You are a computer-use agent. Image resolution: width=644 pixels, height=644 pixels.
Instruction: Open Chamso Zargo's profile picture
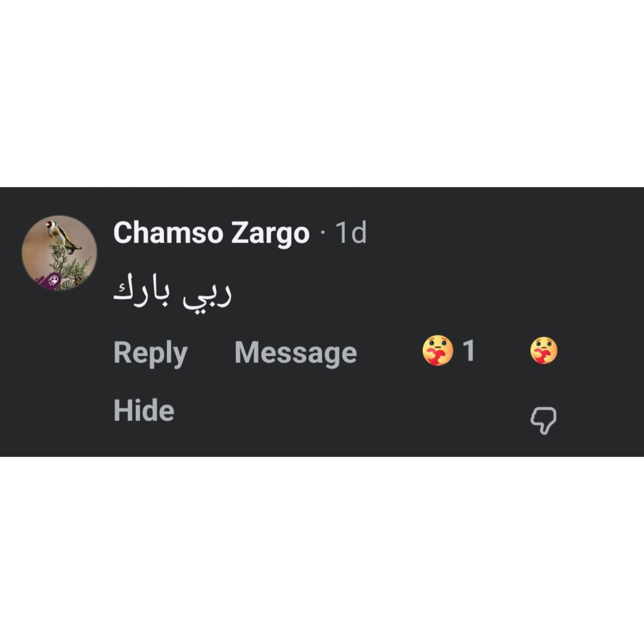59,253
